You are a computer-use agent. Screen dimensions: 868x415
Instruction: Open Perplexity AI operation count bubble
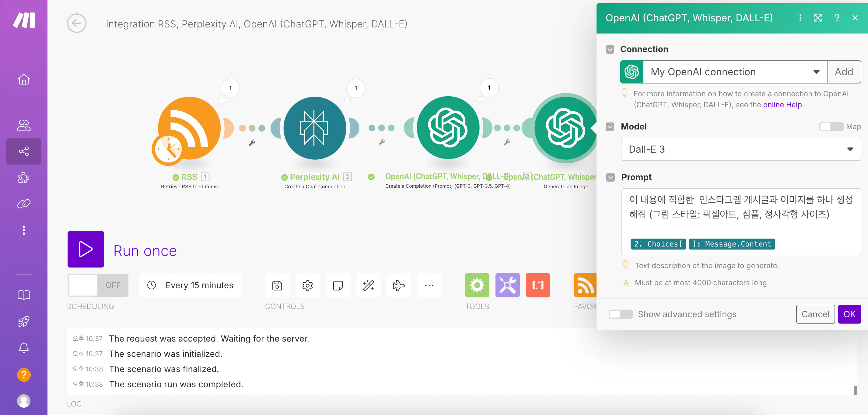tap(355, 88)
